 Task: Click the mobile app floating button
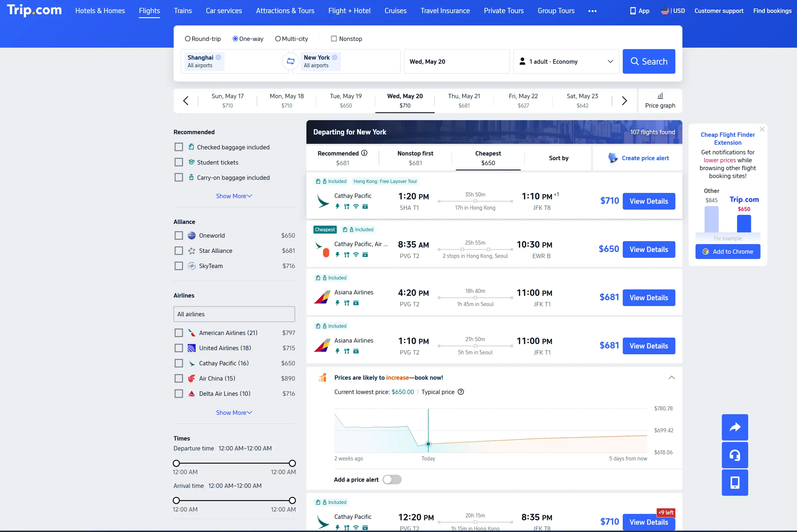point(734,483)
